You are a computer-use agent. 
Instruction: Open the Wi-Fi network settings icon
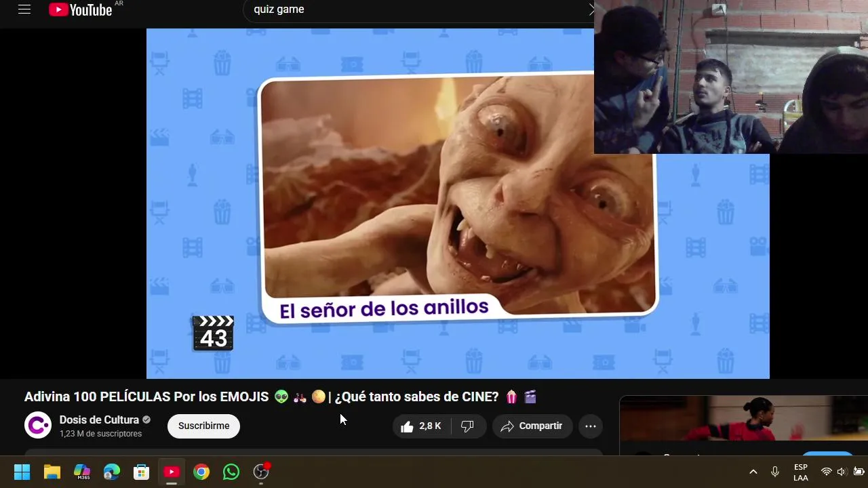click(826, 472)
